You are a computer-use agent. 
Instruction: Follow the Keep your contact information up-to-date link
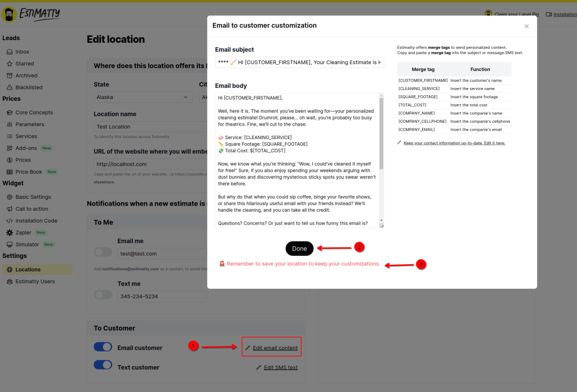point(455,143)
